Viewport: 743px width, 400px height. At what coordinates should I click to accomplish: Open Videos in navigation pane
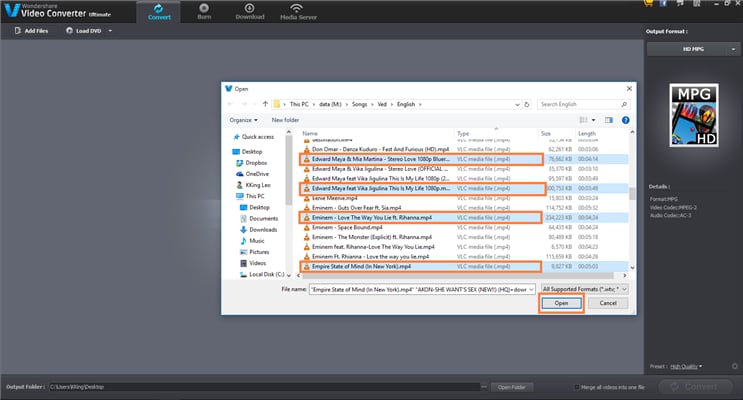click(x=253, y=263)
